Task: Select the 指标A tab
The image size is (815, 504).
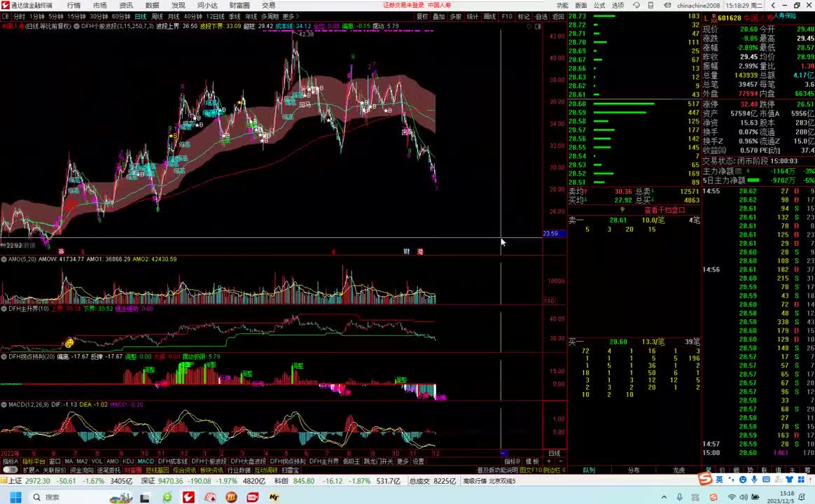Action: (x=10, y=461)
